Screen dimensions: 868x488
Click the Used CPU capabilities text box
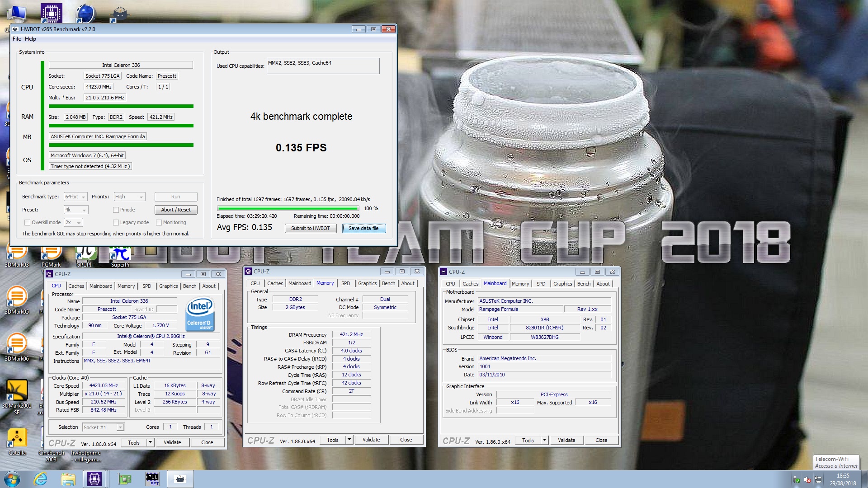tap(323, 66)
